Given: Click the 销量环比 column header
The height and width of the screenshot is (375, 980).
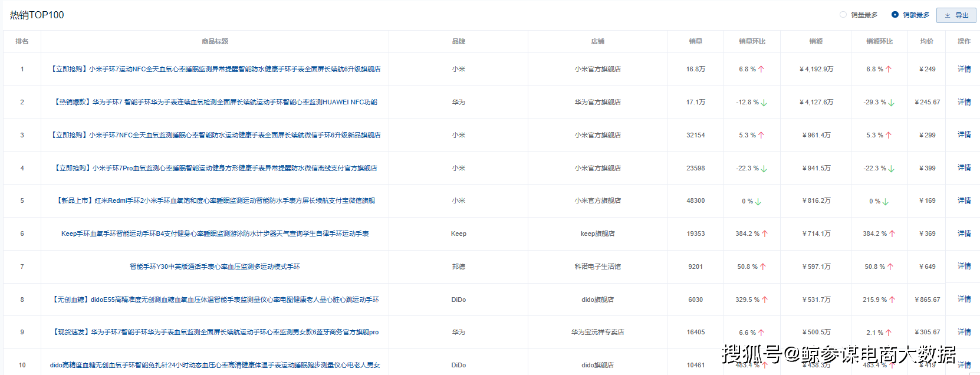Looking at the screenshot, I should 752,41.
